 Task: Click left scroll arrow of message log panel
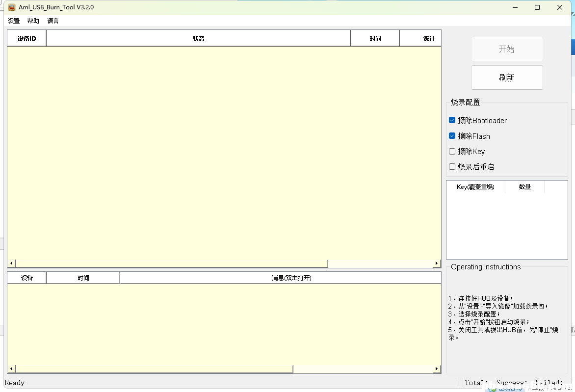pyautogui.click(x=11, y=369)
